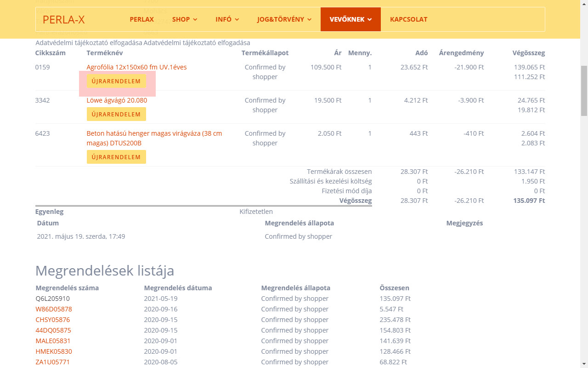The image size is (588, 368).
Task: Click ÚJRARENDELEM button under Beton hatású virágváza
Action: click(x=116, y=157)
